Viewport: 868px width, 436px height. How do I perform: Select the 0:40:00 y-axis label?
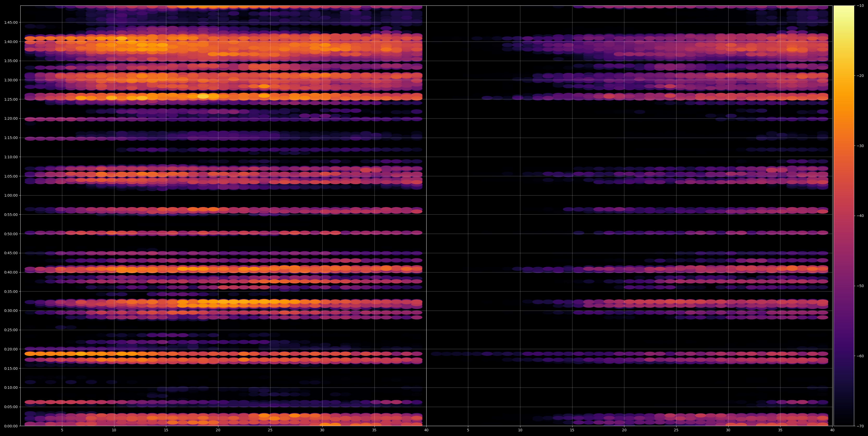(11, 272)
